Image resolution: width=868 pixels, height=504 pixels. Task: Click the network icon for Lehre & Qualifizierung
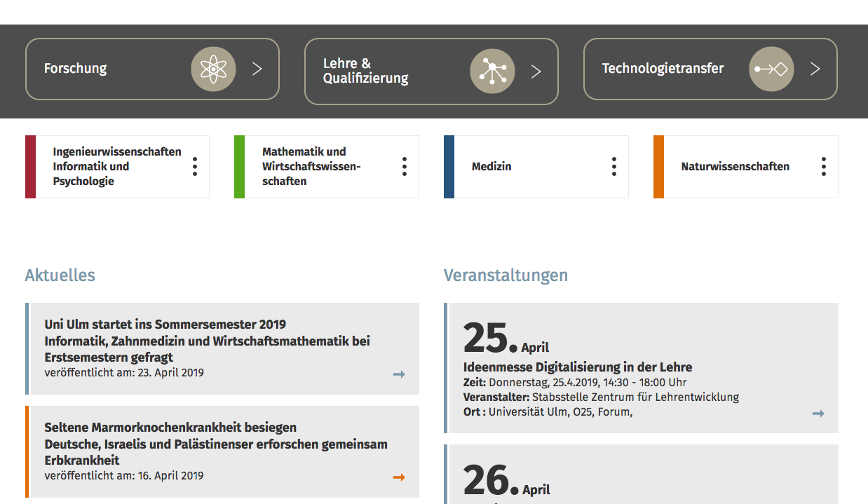click(492, 71)
